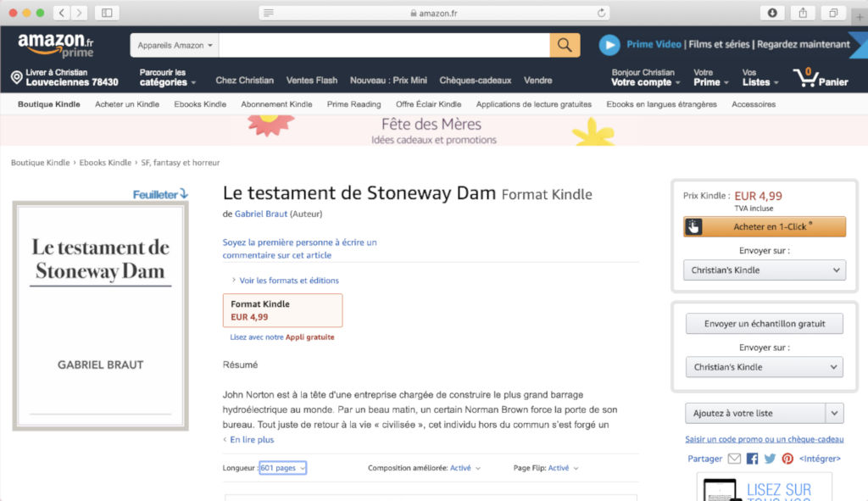
Task: Share the book on Facebook
Action: pos(752,459)
